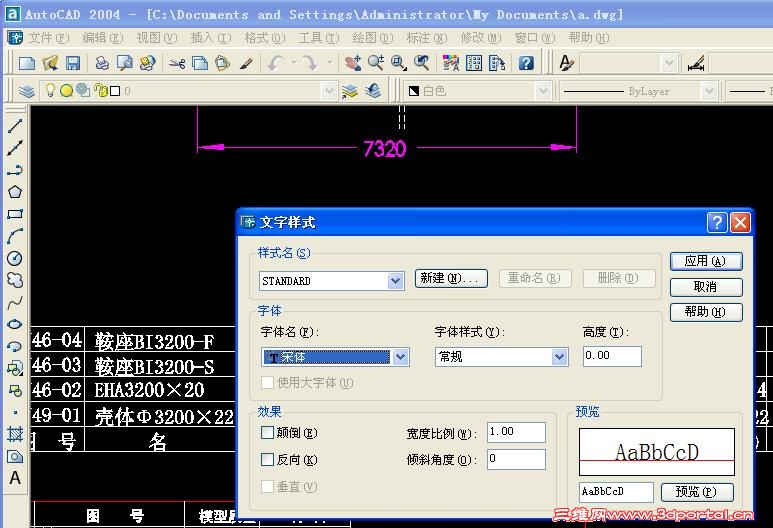Activate real-time Zoom tool

(x=376, y=63)
